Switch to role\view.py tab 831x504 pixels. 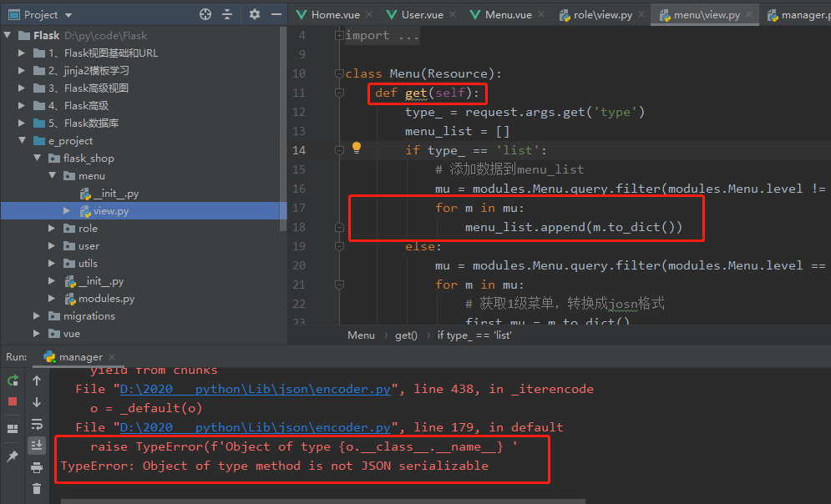tap(602, 15)
